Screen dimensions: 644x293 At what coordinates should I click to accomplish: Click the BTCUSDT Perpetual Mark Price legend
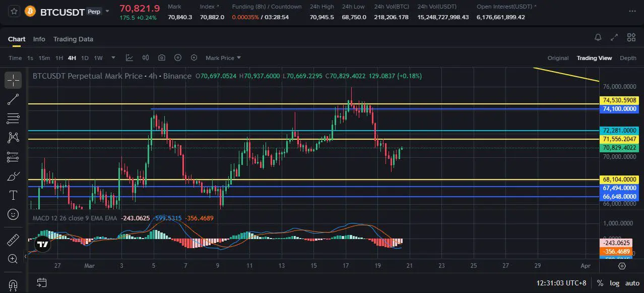point(112,76)
